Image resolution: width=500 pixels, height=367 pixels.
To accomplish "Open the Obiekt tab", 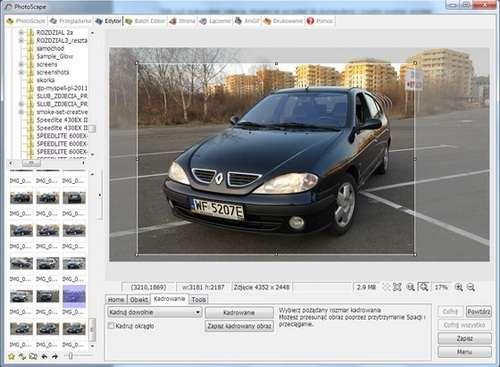I will (139, 300).
